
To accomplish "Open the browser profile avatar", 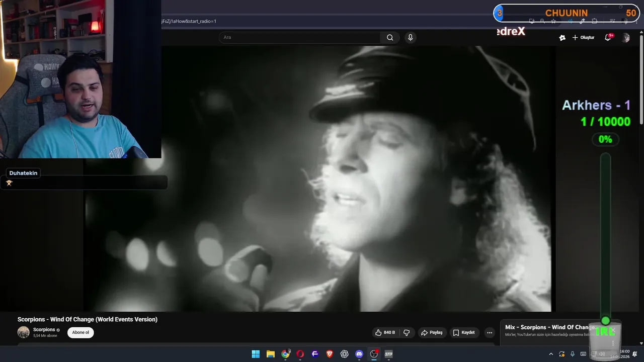I will click(x=625, y=21).
